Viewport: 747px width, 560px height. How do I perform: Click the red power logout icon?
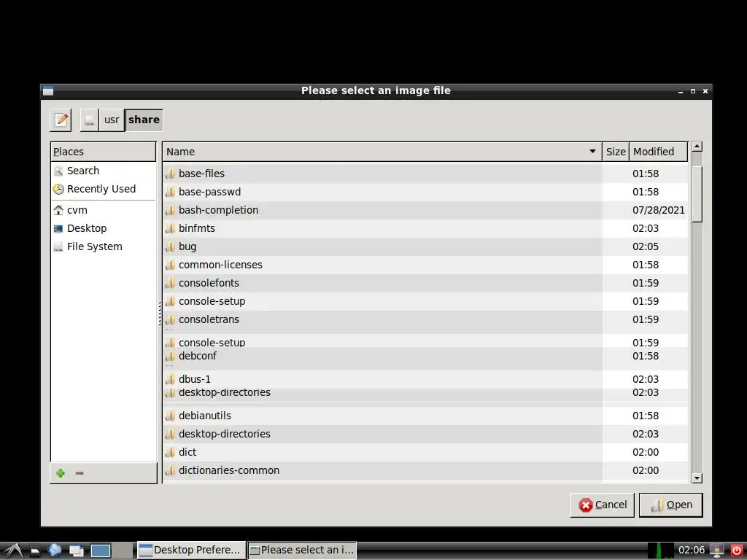(x=737, y=551)
